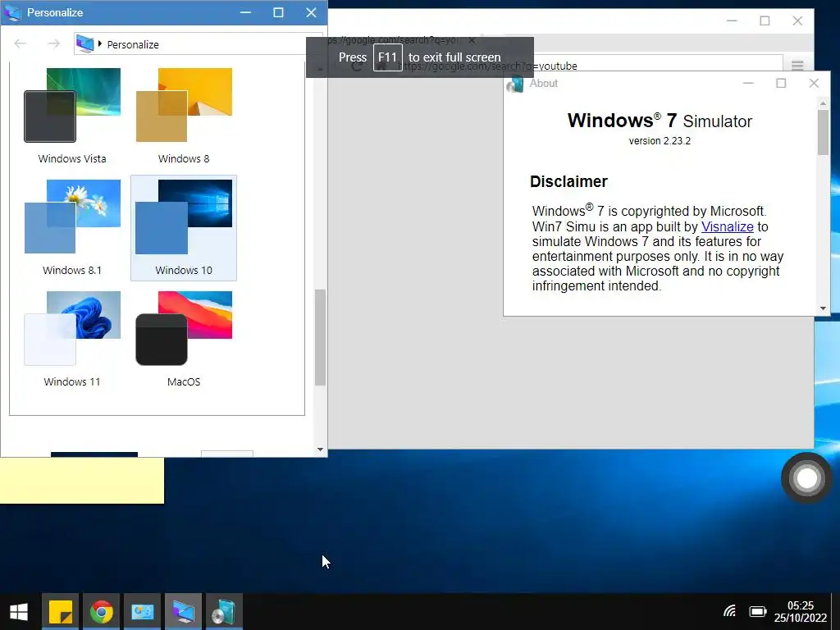Click the Personalize breadcrumb arrow
Image resolution: width=840 pixels, height=630 pixels.
pyautogui.click(x=99, y=44)
